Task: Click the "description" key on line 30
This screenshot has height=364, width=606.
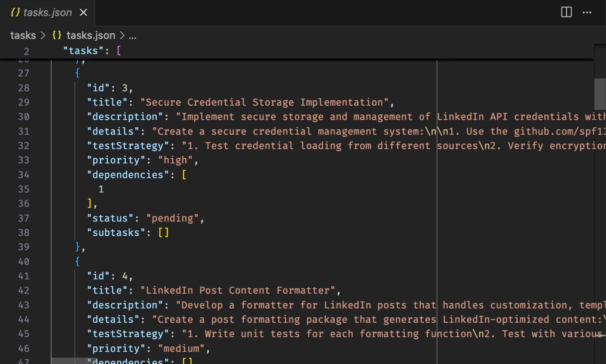Action: [125, 117]
